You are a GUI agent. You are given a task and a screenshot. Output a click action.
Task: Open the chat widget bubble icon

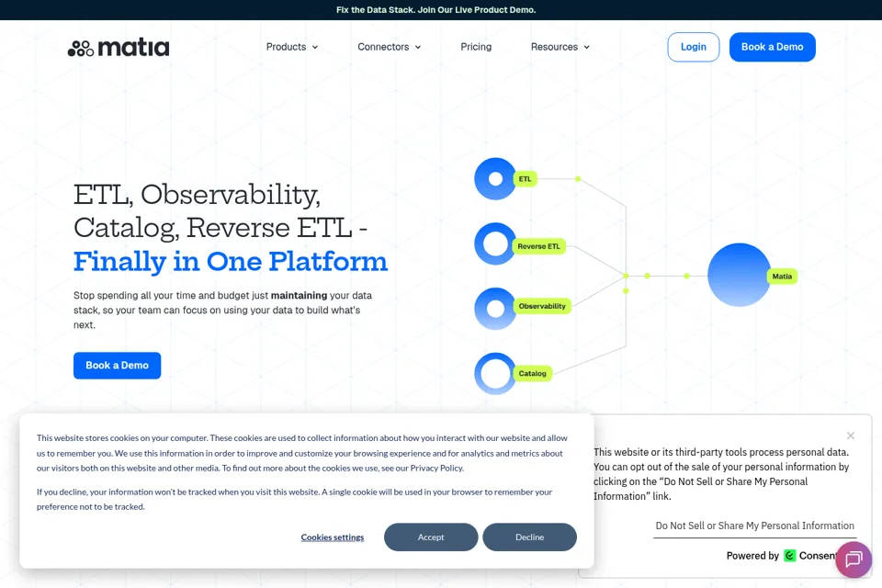[x=854, y=560]
